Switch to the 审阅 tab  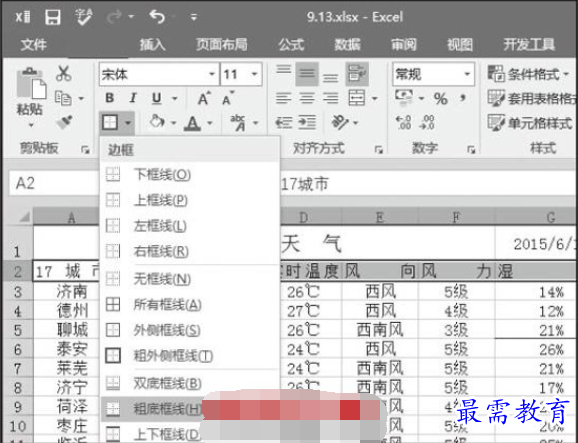tap(404, 45)
